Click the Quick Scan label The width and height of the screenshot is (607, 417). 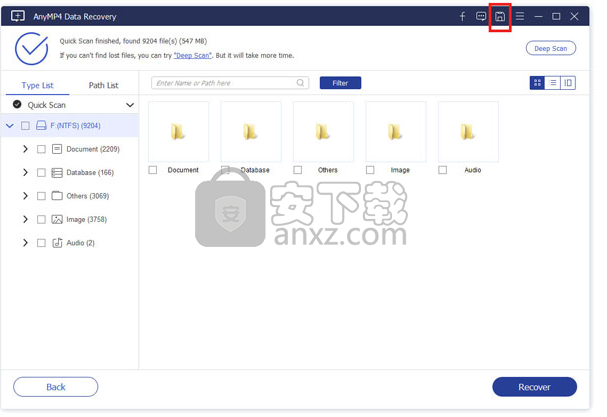46,105
